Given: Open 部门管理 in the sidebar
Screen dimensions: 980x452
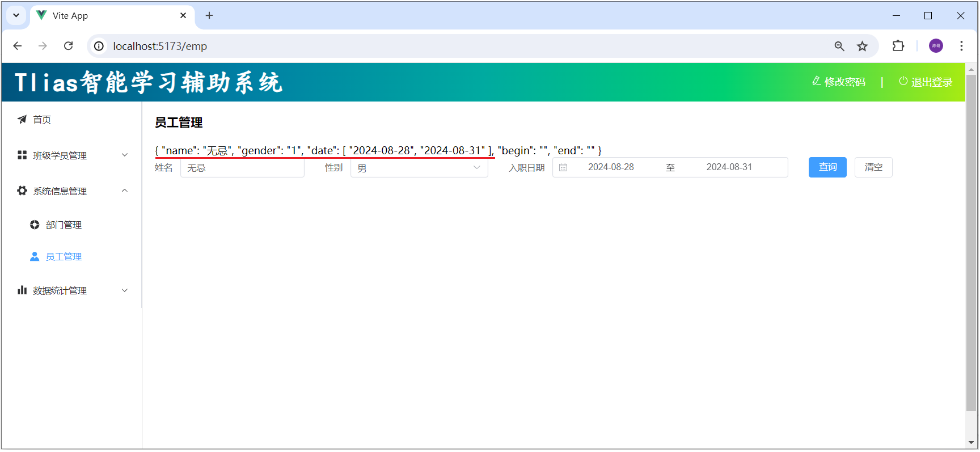Looking at the screenshot, I should pyautogui.click(x=64, y=225).
